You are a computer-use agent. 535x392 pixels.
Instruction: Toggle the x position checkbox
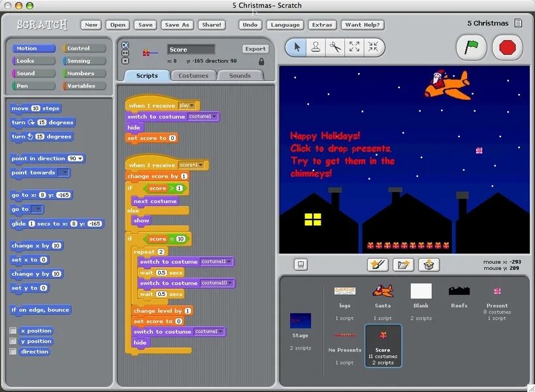coord(13,331)
